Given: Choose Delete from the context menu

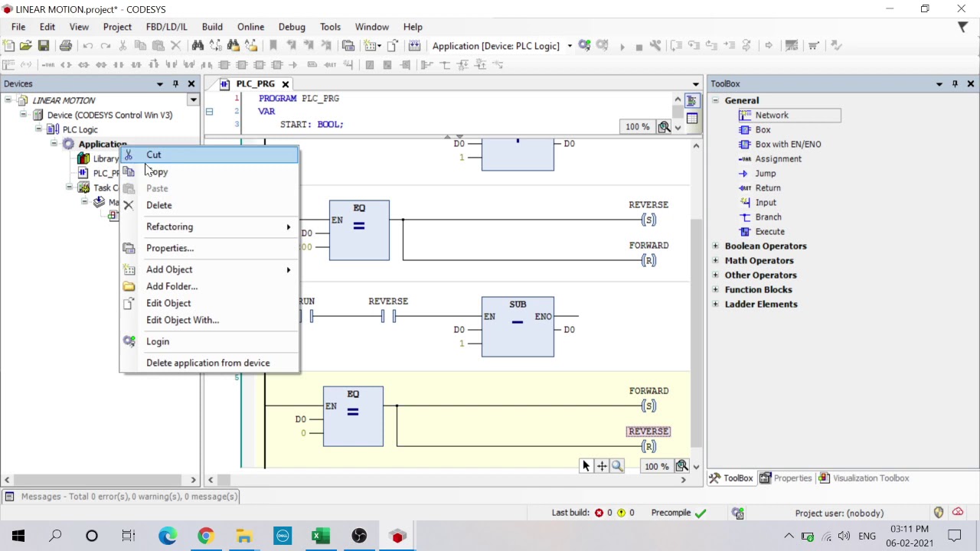Looking at the screenshot, I should [209, 205].
